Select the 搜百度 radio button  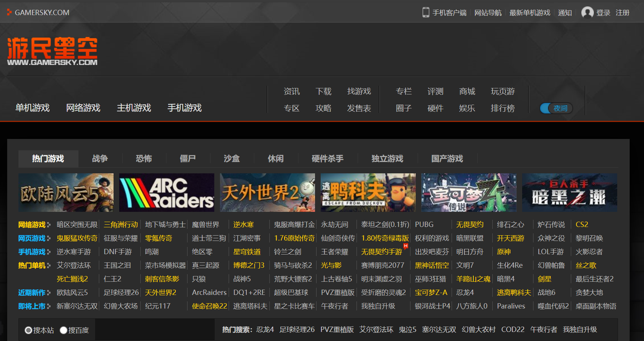click(63, 330)
